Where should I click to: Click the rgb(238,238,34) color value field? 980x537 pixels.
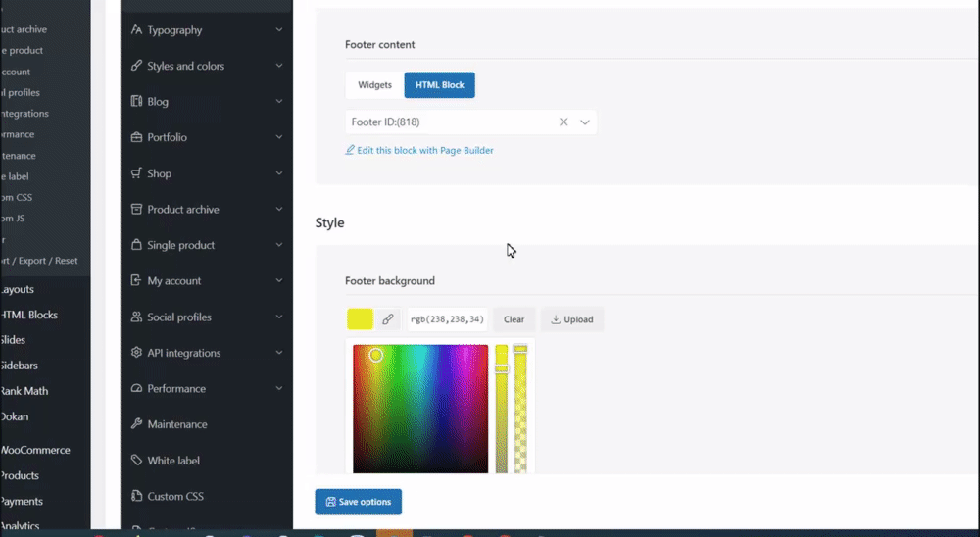tap(447, 318)
